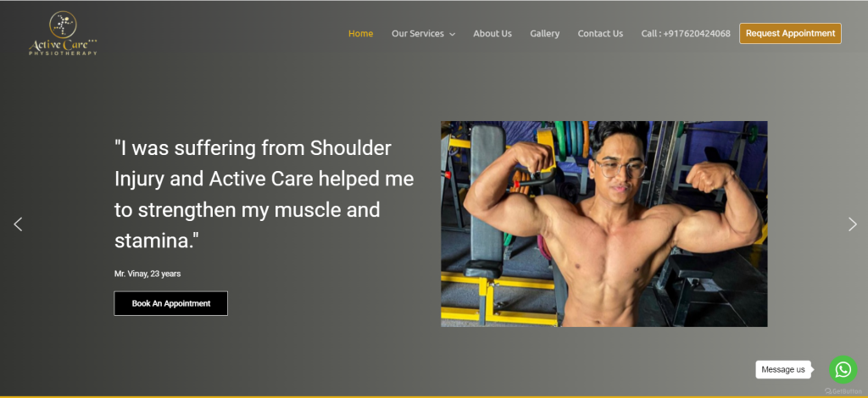The image size is (868, 398).
Task: Expand the Our Services chevron
Action: pos(453,34)
